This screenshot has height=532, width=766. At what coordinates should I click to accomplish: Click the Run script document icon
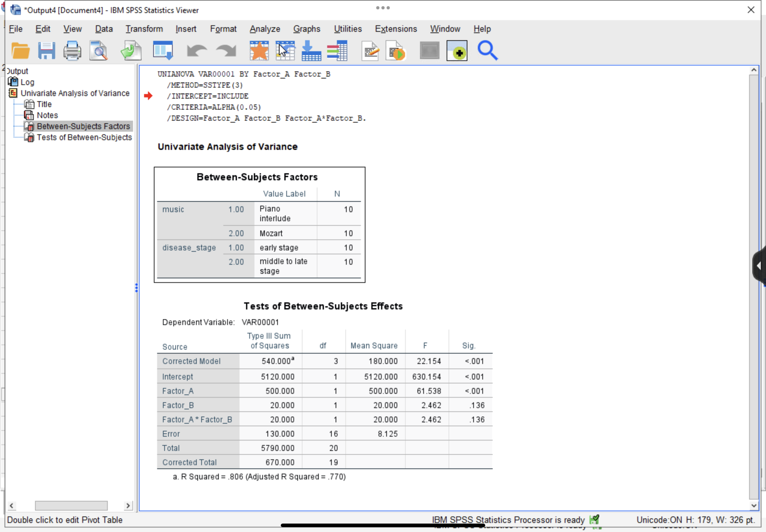[x=396, y=51]
